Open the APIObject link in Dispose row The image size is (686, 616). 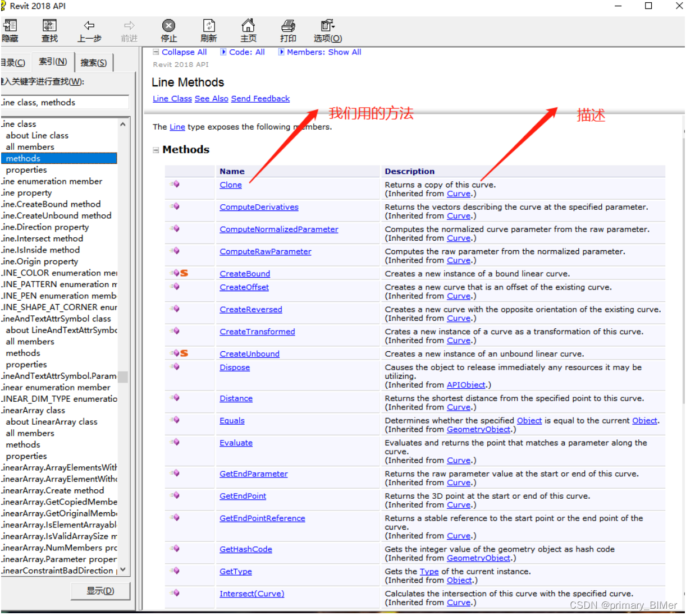[x=466, y=385]
